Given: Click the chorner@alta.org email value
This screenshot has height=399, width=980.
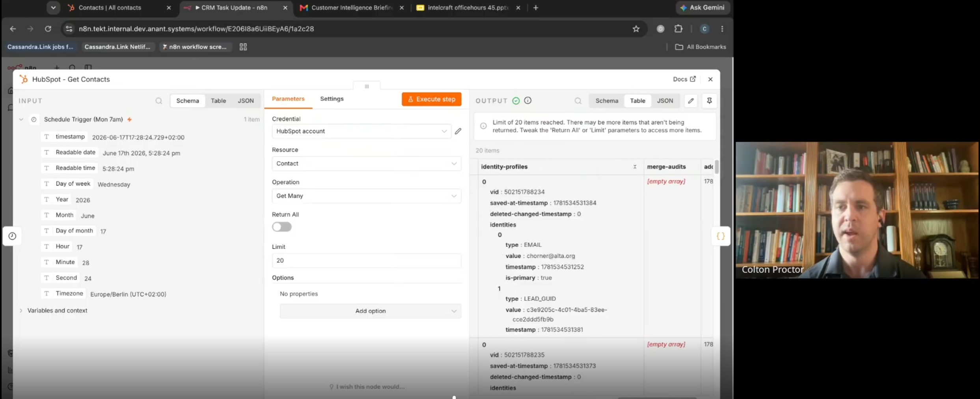Looking at the screenshot, I should coord(551,256).
